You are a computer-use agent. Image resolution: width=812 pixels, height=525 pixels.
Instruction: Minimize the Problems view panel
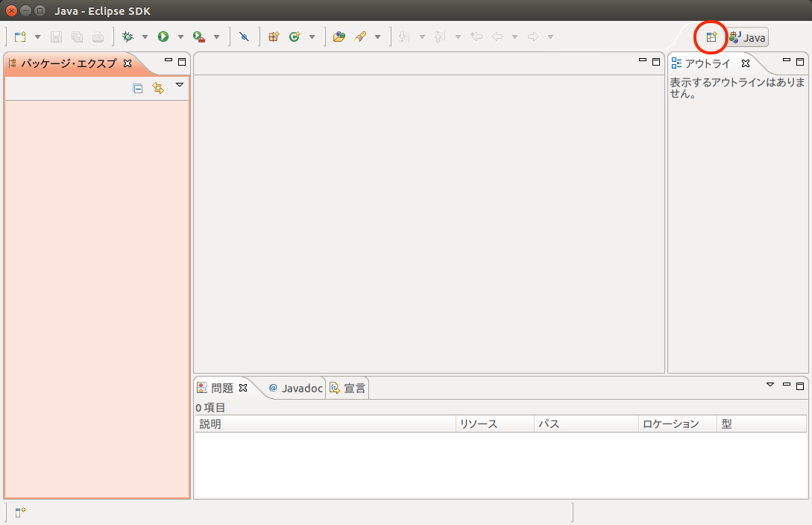click(787, 385)
